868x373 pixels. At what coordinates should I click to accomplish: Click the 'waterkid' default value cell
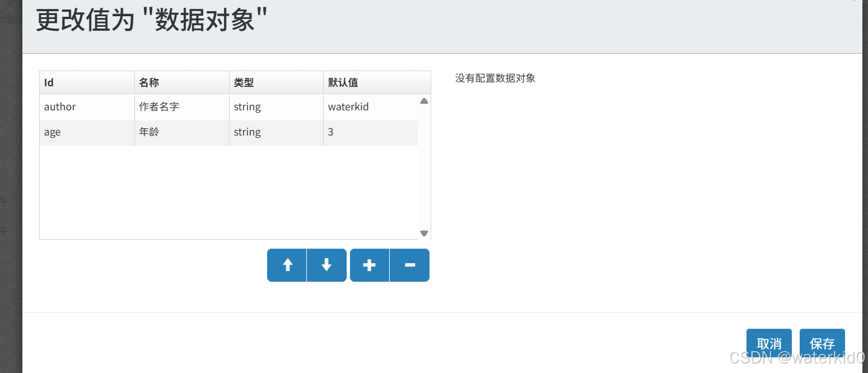pyautogui.click(x=371, y=106)
